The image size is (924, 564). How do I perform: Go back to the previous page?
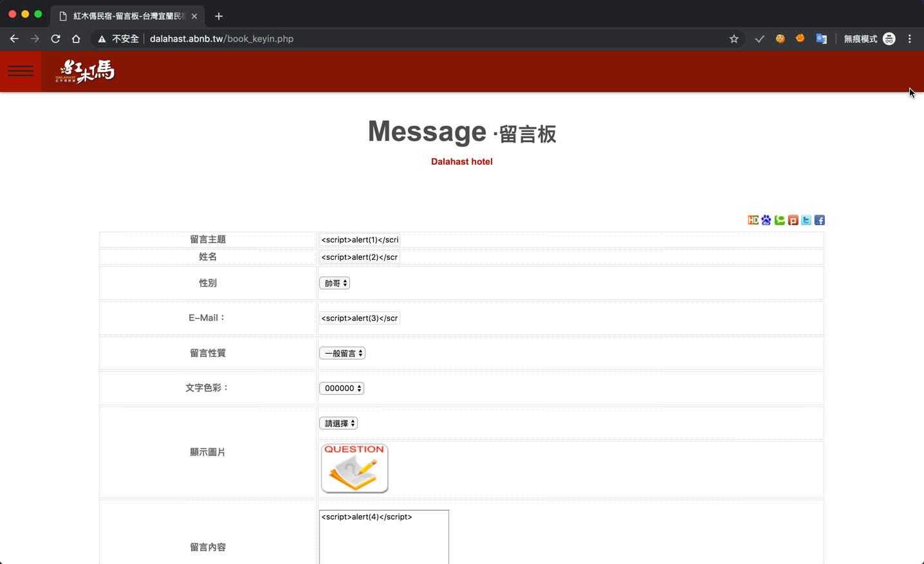click(x=14, y=39)
